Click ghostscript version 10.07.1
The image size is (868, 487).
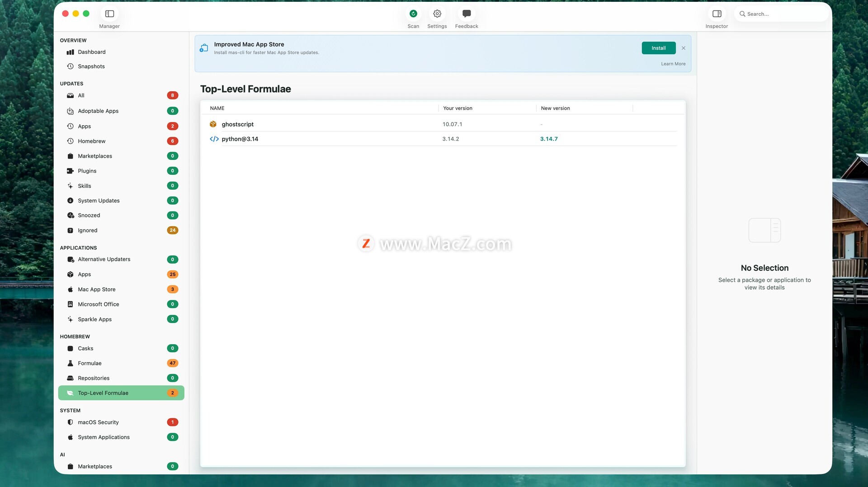[452, 124]
